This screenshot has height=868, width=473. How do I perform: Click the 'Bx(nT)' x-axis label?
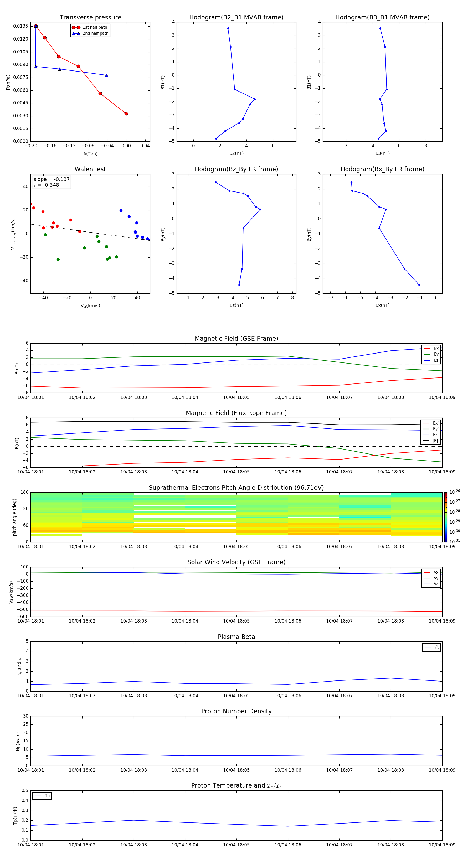382,305
